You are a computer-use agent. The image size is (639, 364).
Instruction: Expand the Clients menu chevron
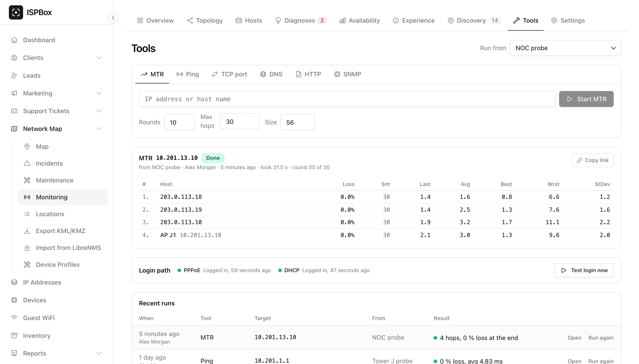[x=99, y=58]
